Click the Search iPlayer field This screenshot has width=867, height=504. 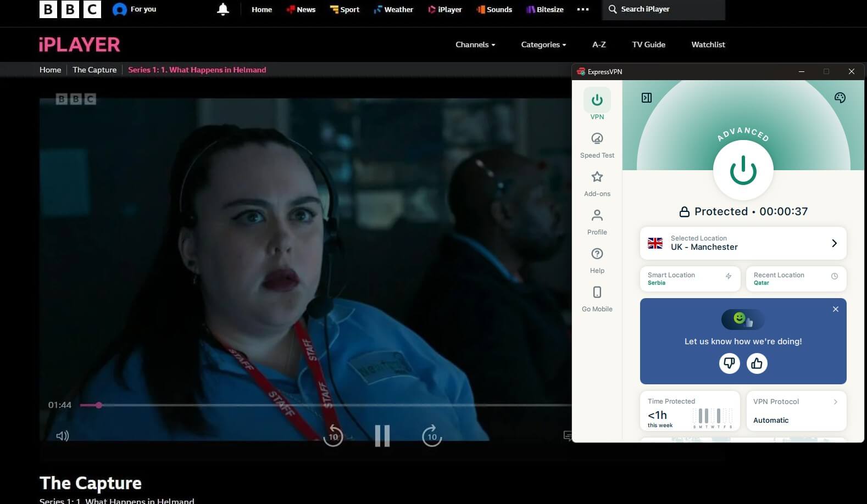coord(664,9)
